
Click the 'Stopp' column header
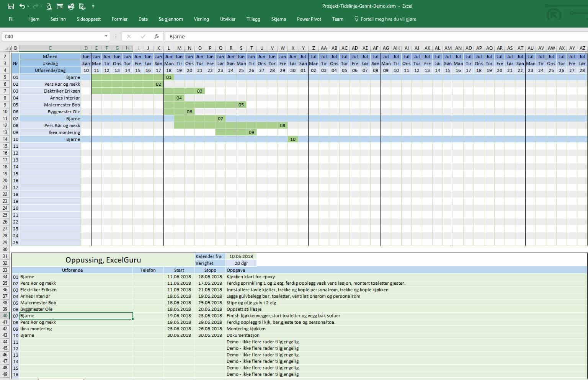tap(210, 270)
